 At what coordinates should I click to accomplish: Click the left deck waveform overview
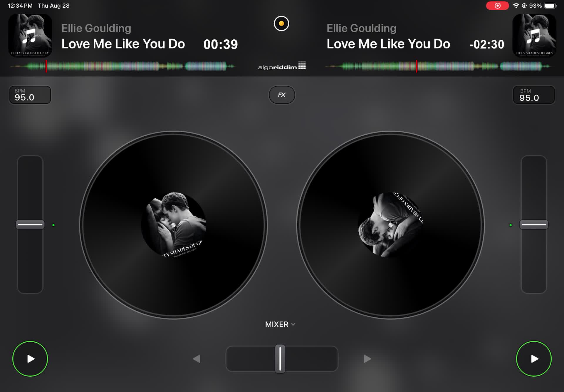point(123,66)
